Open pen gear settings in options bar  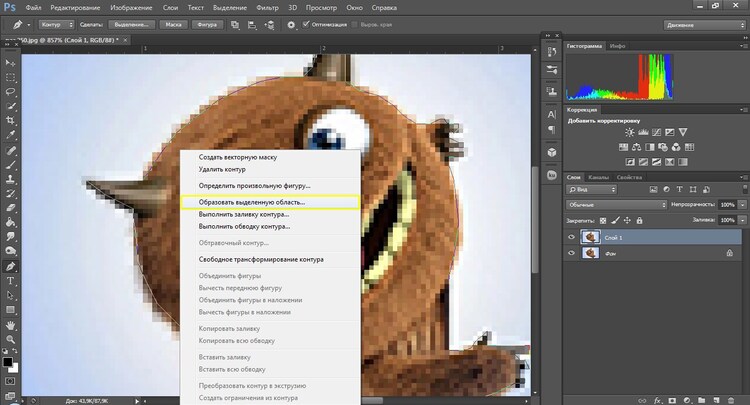click(x=291, y=25)
